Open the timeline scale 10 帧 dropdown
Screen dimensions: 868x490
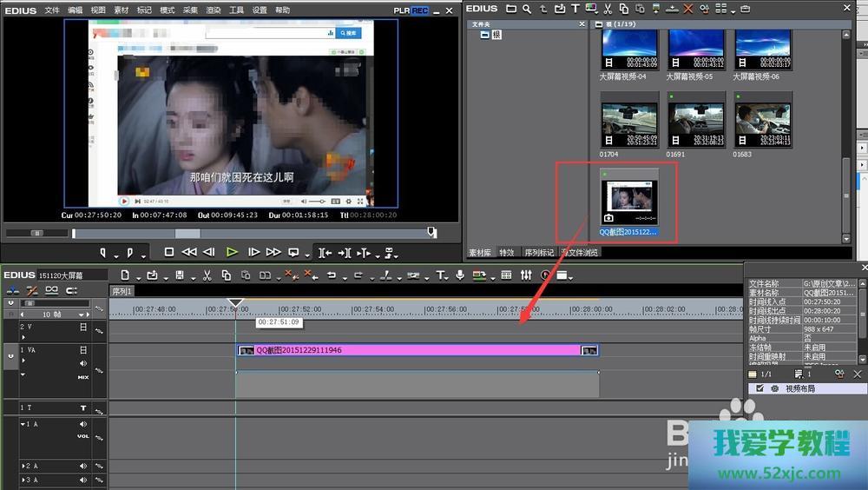[x=83, y=315]
